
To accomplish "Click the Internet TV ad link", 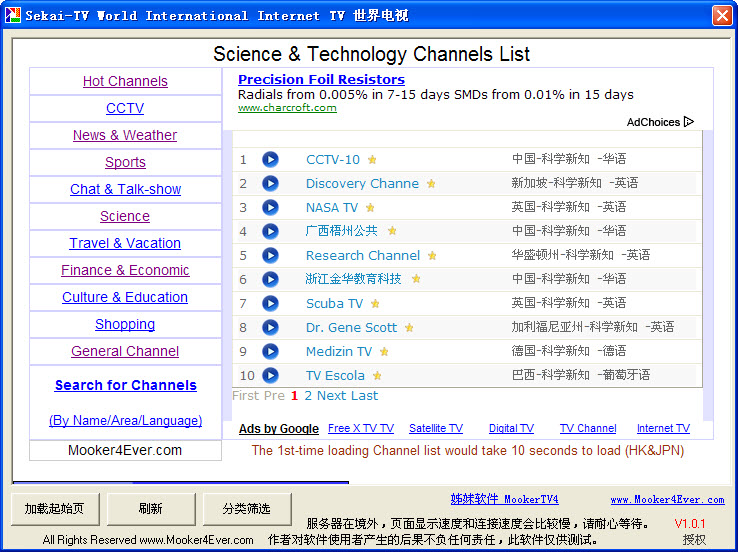I will [663, 428].
